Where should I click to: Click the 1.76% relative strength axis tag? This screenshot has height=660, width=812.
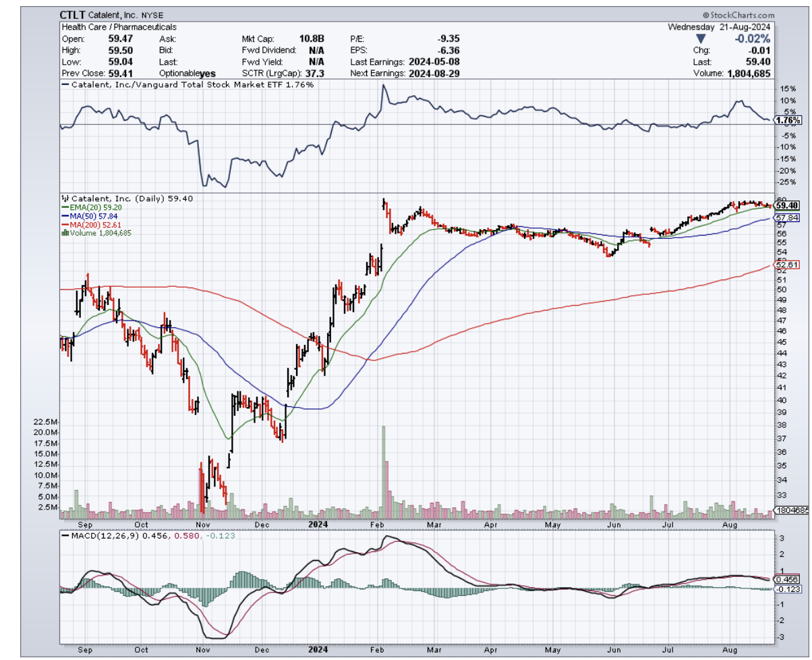pos(788,120)
